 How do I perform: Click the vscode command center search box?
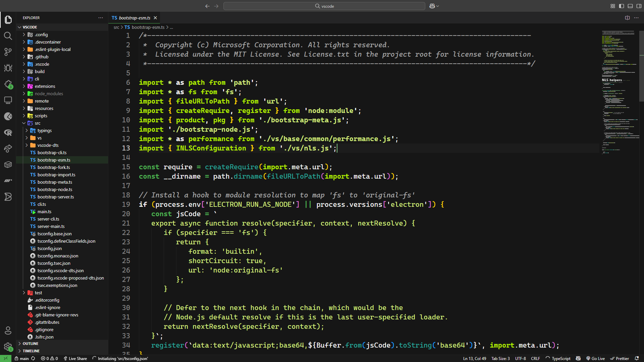[324, 6]
